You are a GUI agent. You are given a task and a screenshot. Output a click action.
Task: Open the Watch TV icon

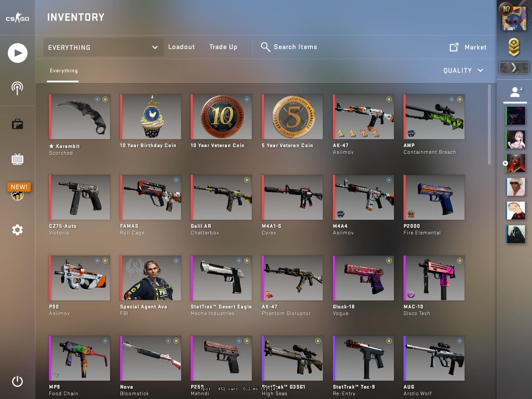[x=17, y=159]
